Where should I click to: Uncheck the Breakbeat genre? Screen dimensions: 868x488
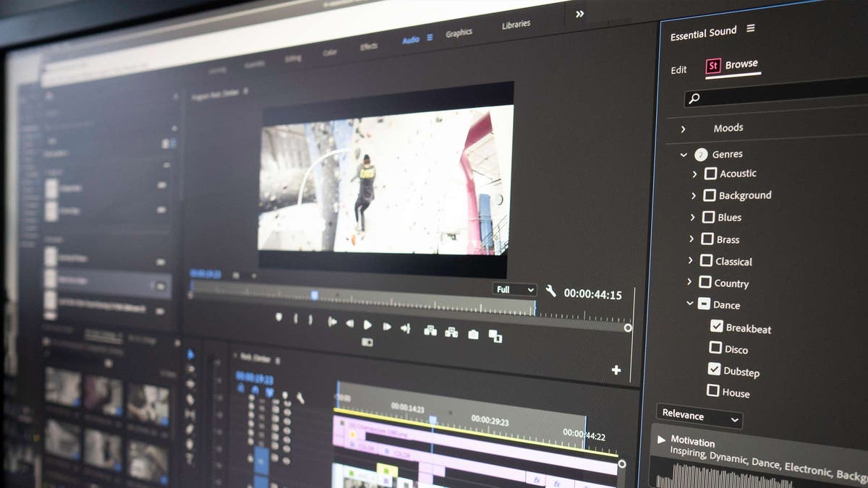[x=717, y=326]
